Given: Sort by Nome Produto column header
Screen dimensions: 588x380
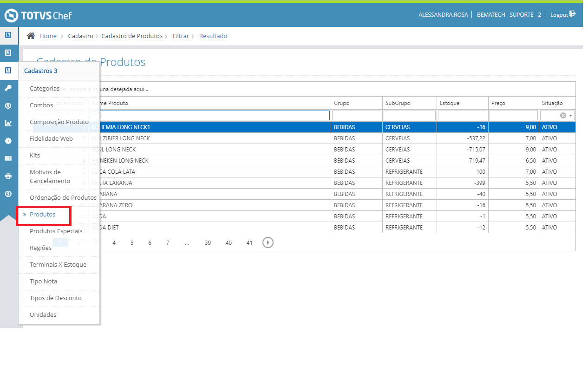Looking at the screenshot, I should coord(209,103).
